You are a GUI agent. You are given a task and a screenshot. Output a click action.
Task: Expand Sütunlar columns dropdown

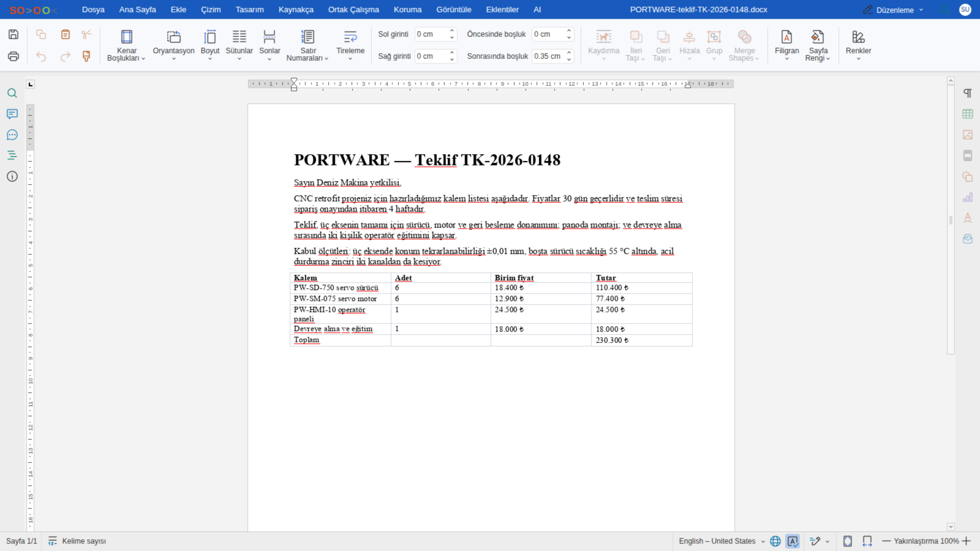[x=239, y=45]
